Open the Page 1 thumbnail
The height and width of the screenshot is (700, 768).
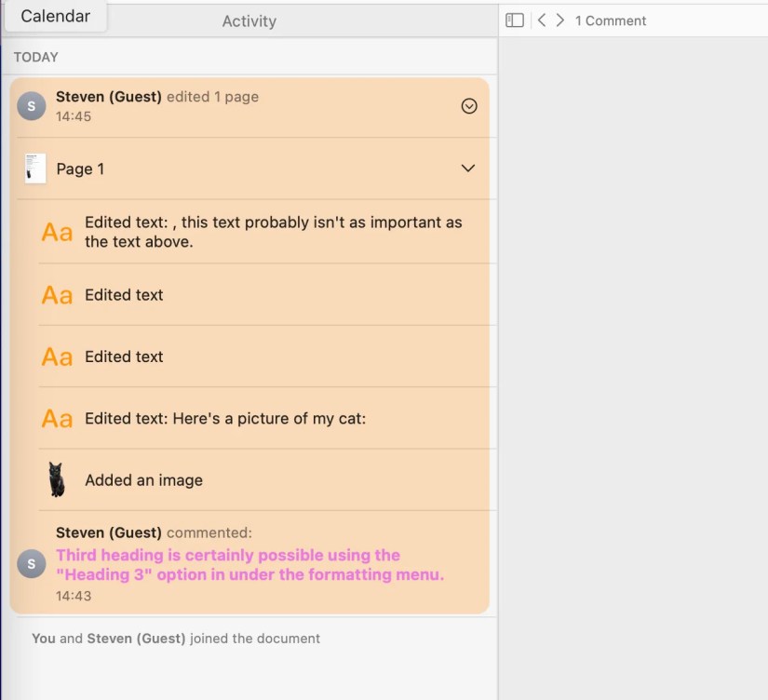click(35, 168)
